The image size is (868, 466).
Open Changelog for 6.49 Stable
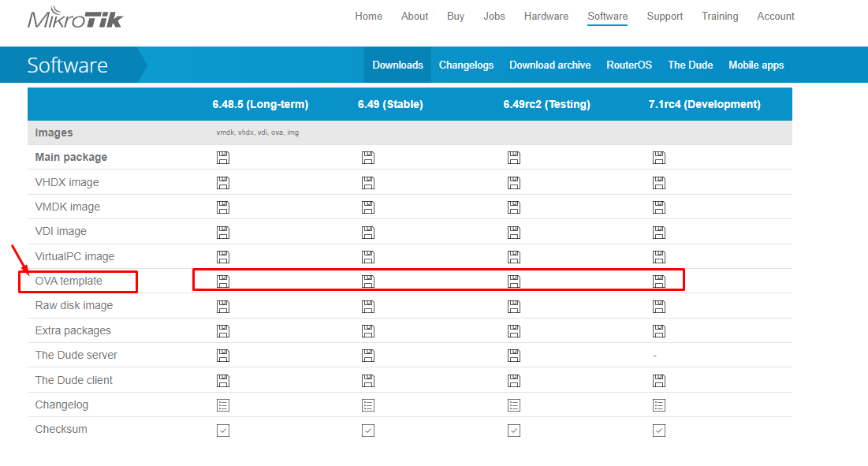coord(368,405)
